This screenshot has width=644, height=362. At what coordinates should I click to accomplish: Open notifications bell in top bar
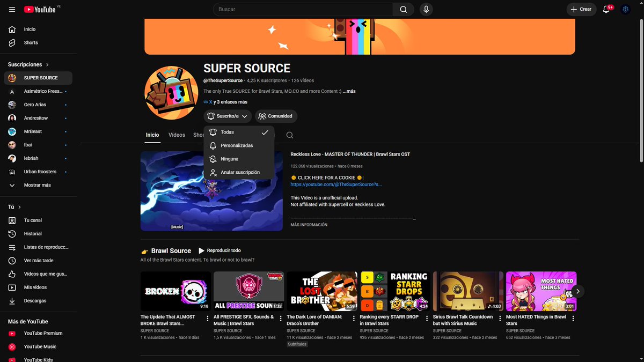coord(606,9)
